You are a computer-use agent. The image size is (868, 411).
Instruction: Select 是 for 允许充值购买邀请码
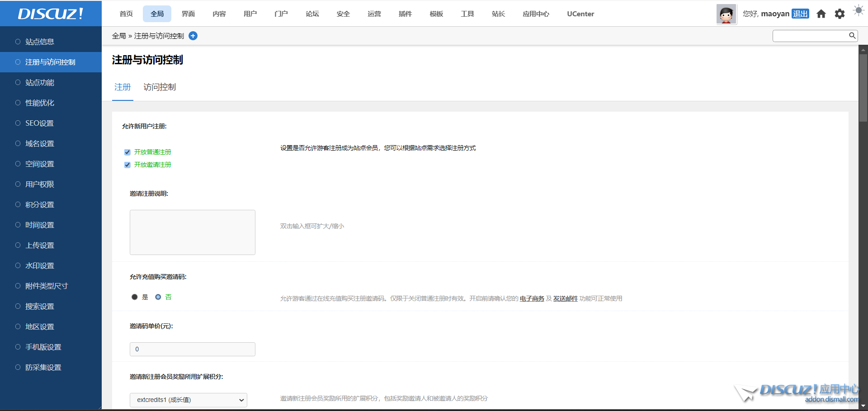pos(135,297)
